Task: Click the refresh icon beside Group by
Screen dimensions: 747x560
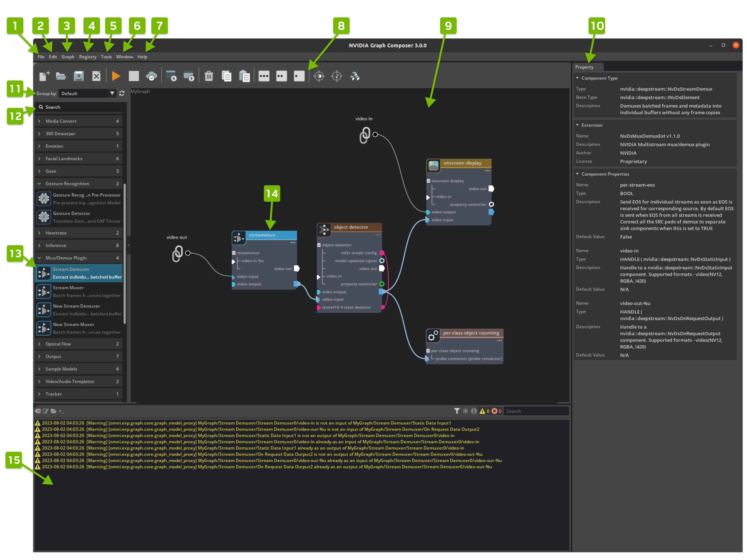Action: [122, 93]
